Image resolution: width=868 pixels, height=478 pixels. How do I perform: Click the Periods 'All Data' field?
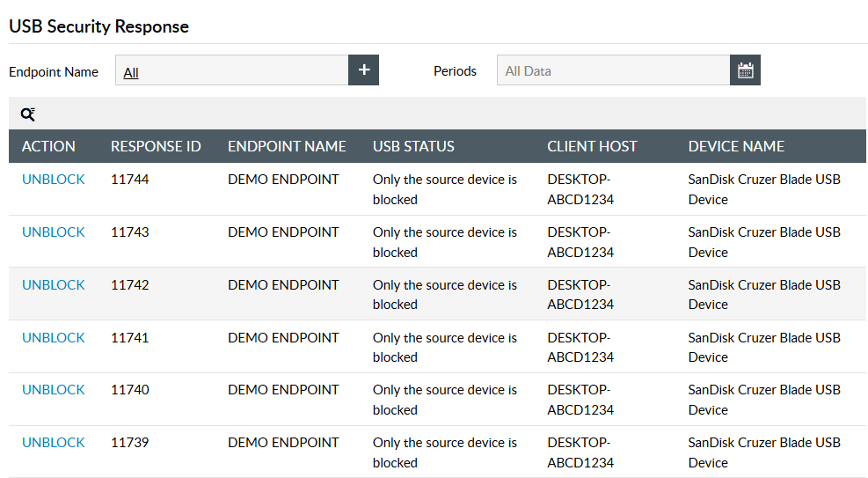coord(613,71)
